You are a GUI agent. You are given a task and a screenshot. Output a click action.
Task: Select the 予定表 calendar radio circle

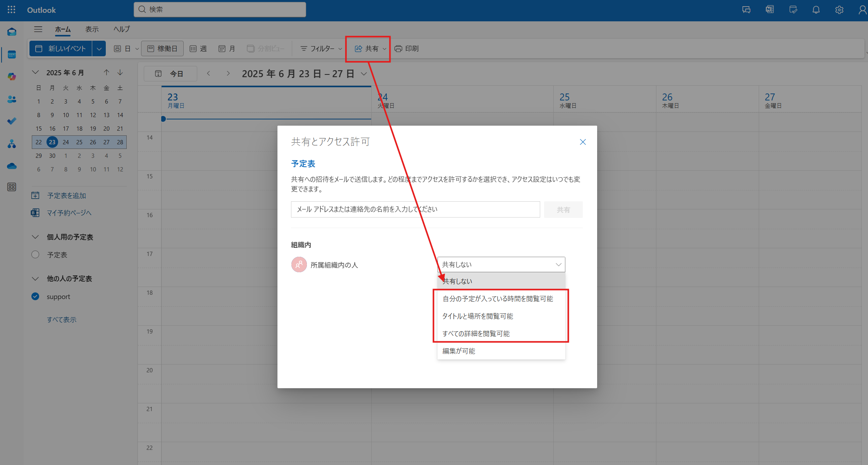click(35, 254)
